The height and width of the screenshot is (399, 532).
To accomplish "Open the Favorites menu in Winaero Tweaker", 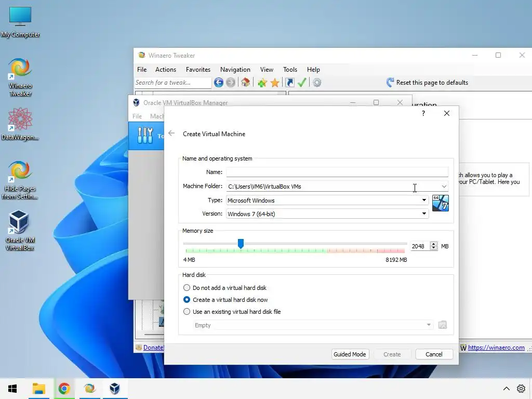I will pos(198,70).
